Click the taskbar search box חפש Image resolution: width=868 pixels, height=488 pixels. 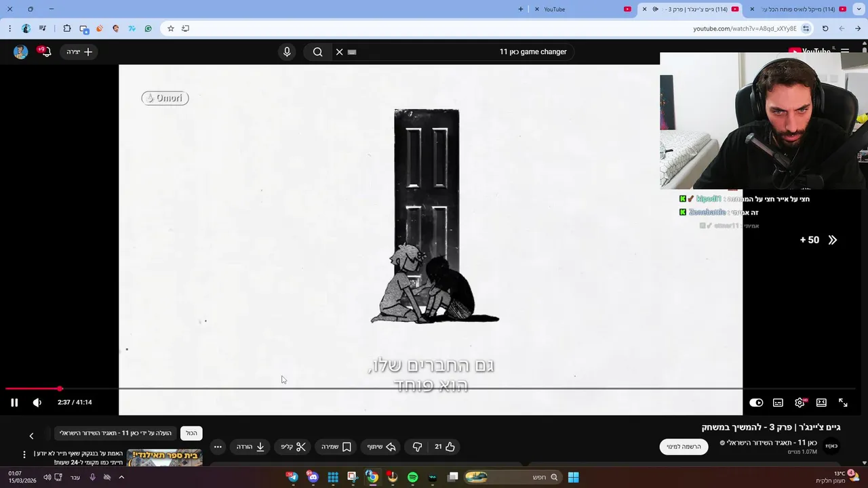(x=512, y=477)
